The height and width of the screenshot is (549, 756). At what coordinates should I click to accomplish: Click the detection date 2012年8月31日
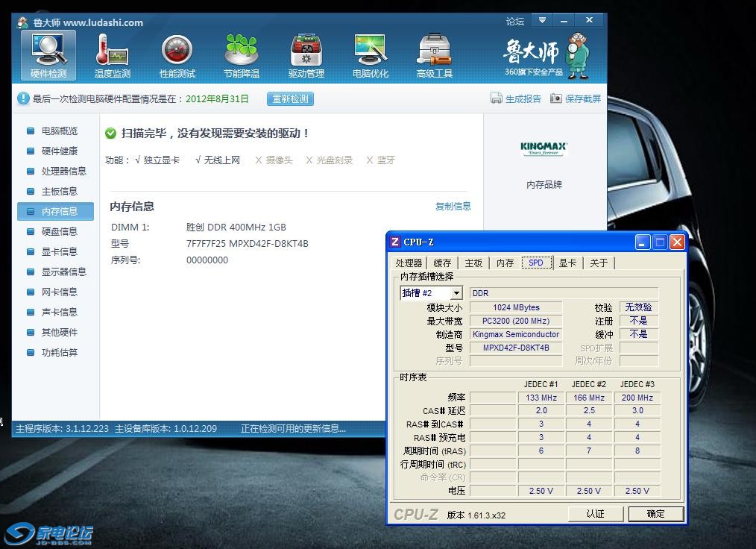tap(217, 99)
